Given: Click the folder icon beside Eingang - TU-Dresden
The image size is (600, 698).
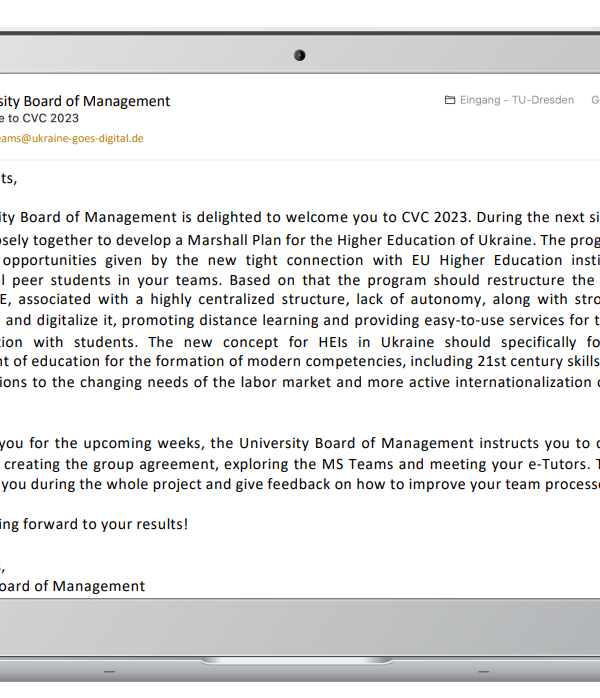Looking at the screenshot, I should pyautogui.click(x=450, y=100).
